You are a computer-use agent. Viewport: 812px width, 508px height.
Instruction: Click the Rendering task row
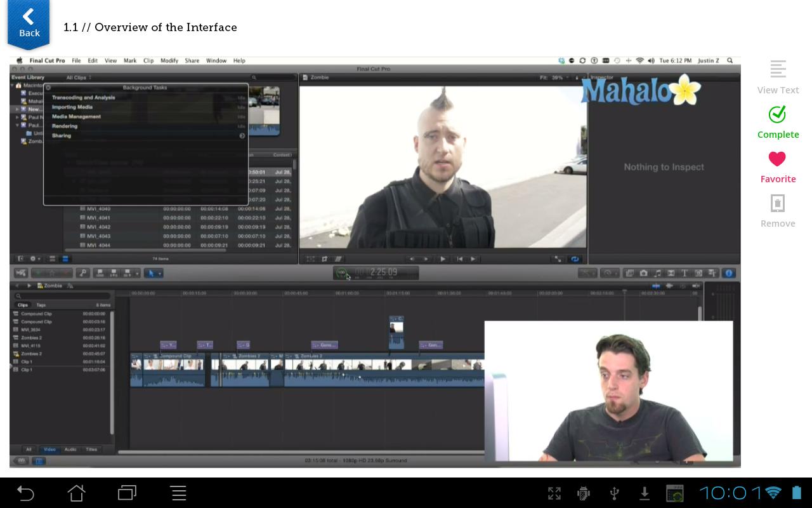click(x=145, y=126)
